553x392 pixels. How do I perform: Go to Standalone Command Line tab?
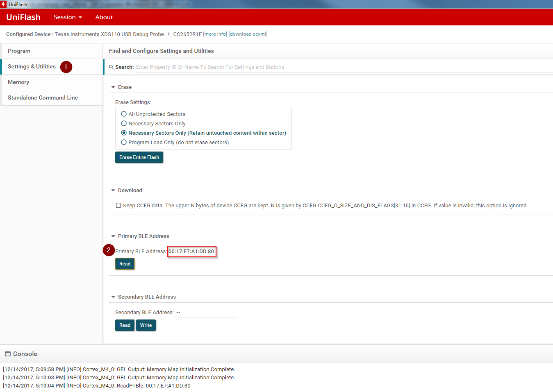pos(43,98)
